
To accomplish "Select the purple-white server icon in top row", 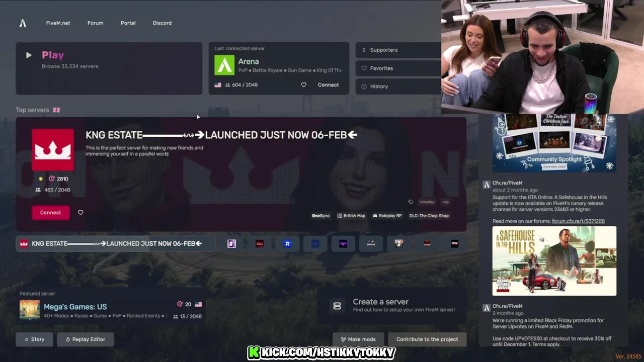I will coord(231,244).
